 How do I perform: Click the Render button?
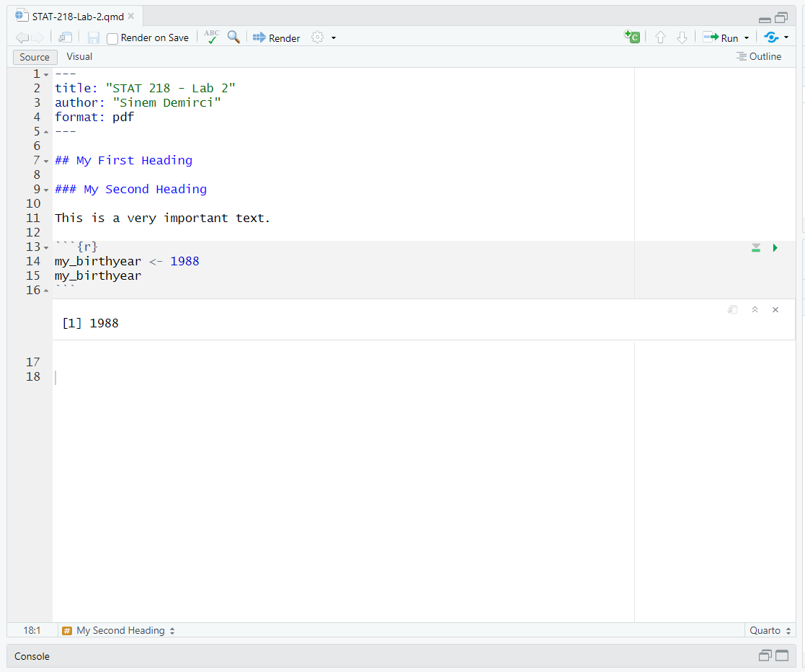pos(277,38)
